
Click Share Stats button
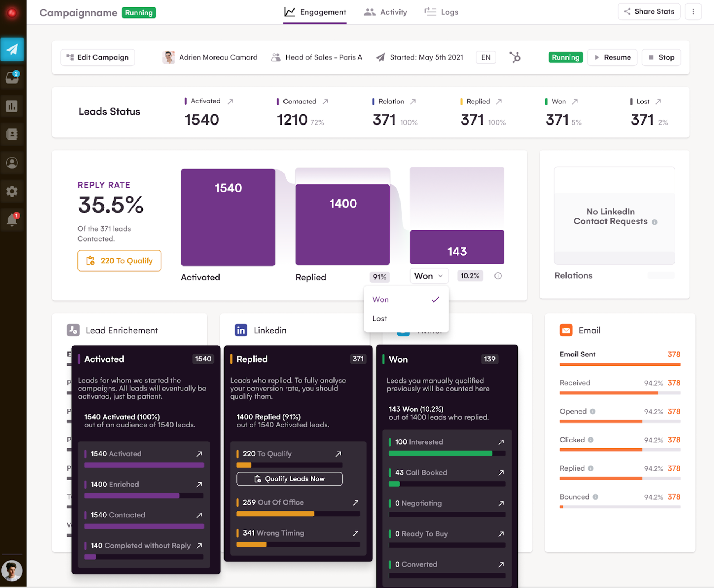[x=649, y=11]
